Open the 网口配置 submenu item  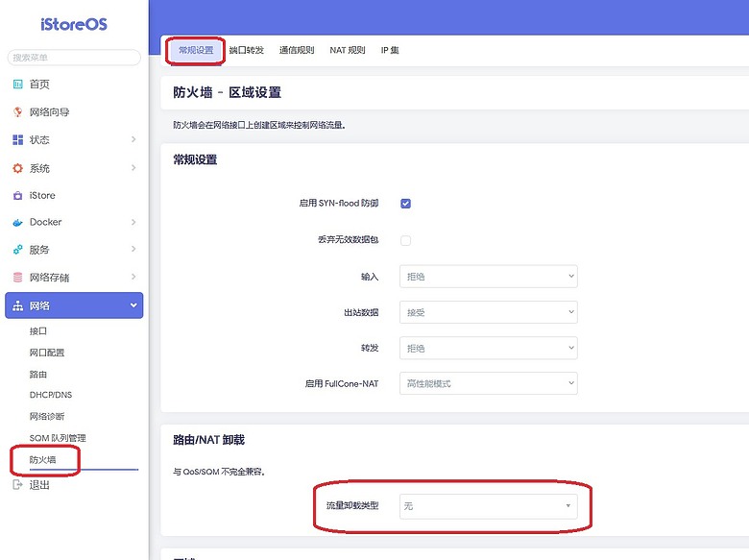(47, 353)
